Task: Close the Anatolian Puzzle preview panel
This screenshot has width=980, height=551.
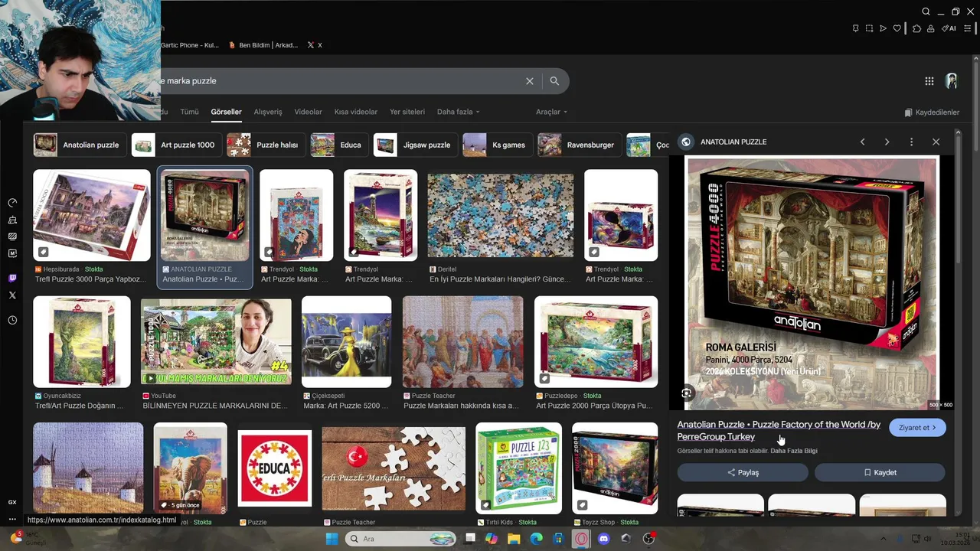Action: [x=936, y=142]
